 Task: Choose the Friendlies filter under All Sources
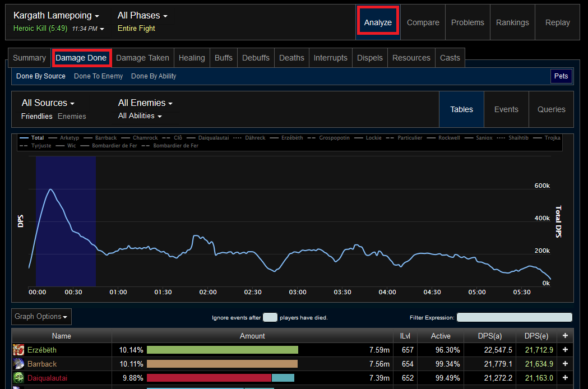click(x=37, y=116)
